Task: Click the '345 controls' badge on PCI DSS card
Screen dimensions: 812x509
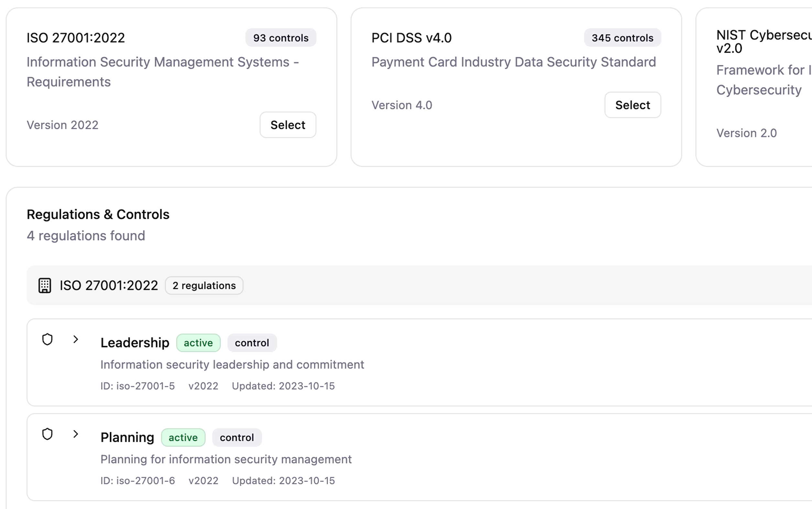Action: coord(622,38)
